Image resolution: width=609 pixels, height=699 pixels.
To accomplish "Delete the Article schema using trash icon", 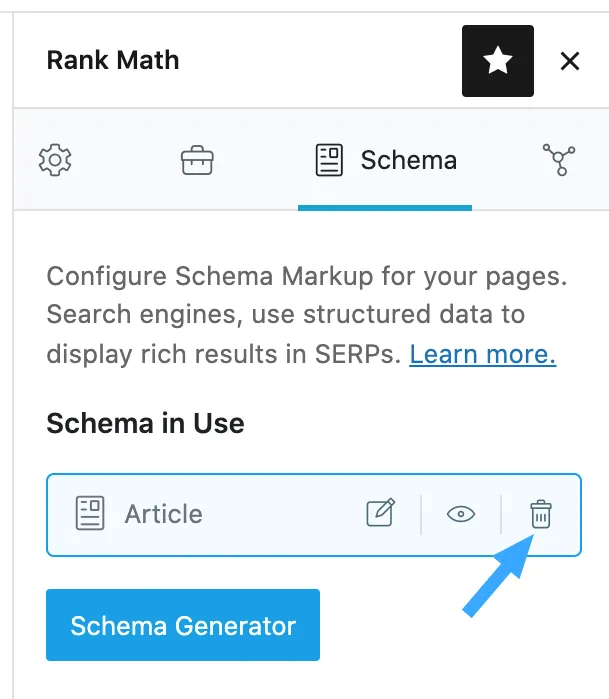I will point(540,514).
